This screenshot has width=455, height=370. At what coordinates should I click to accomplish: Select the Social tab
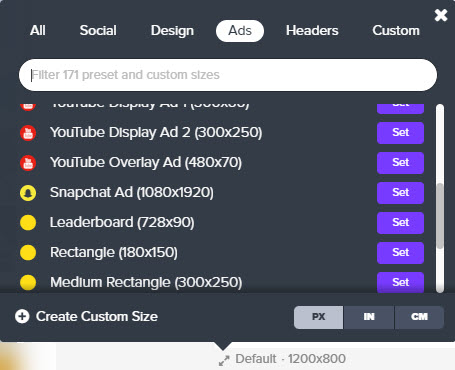click(98, 31)
